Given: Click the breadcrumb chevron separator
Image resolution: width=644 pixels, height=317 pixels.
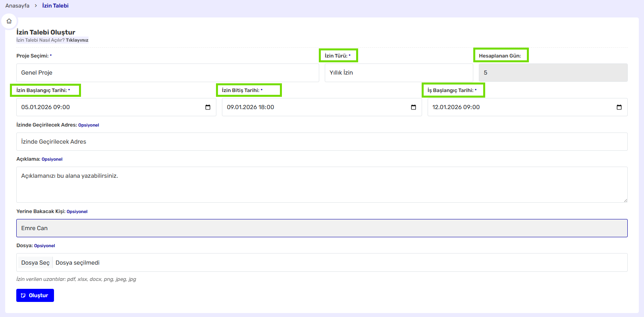Looking at the screenshot, I should [x=36, y=6].
